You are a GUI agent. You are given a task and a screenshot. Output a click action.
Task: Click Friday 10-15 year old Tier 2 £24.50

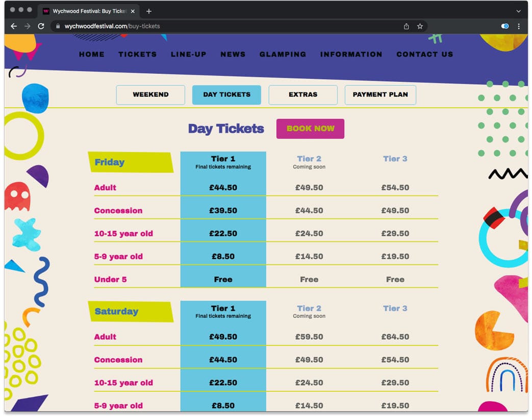pos(309,234)
